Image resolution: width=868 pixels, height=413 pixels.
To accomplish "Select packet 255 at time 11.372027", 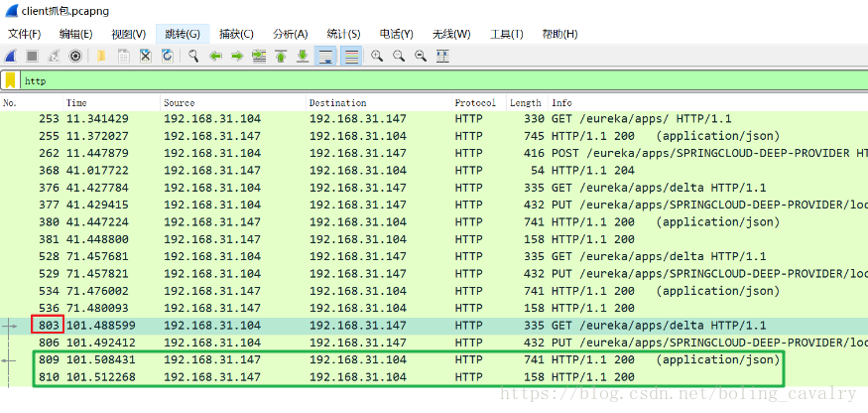I will point(434,136).
